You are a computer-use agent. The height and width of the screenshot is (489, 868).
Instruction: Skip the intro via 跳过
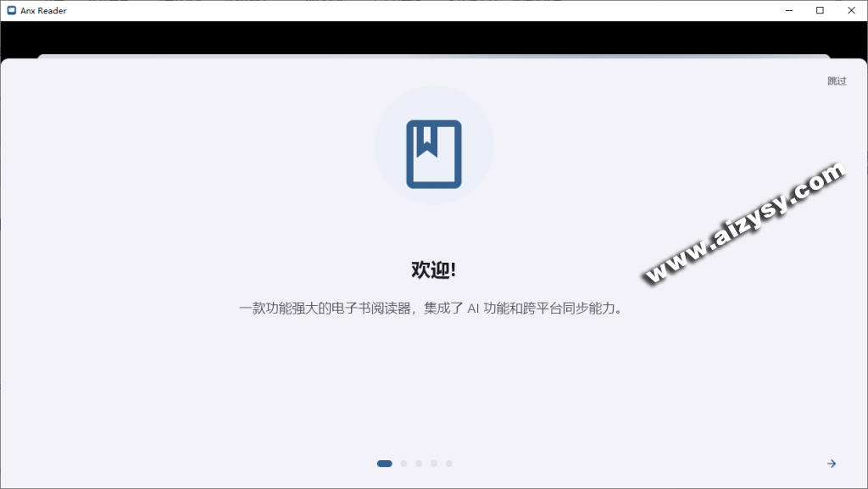coord(837,81)
